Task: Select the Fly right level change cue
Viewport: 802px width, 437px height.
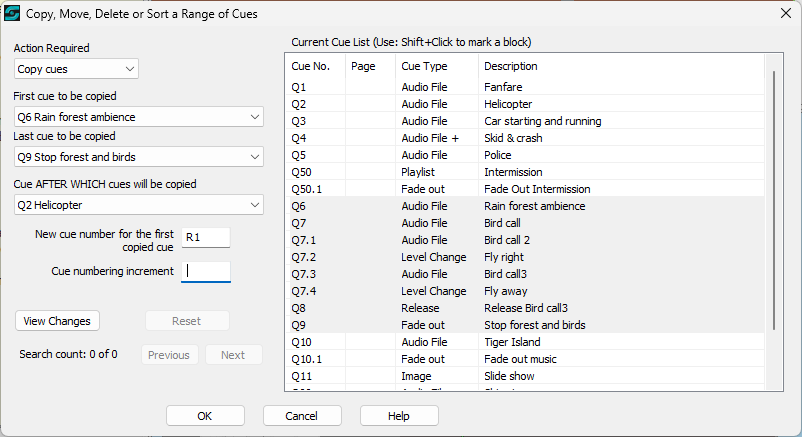Action: [x=525, y=257]
